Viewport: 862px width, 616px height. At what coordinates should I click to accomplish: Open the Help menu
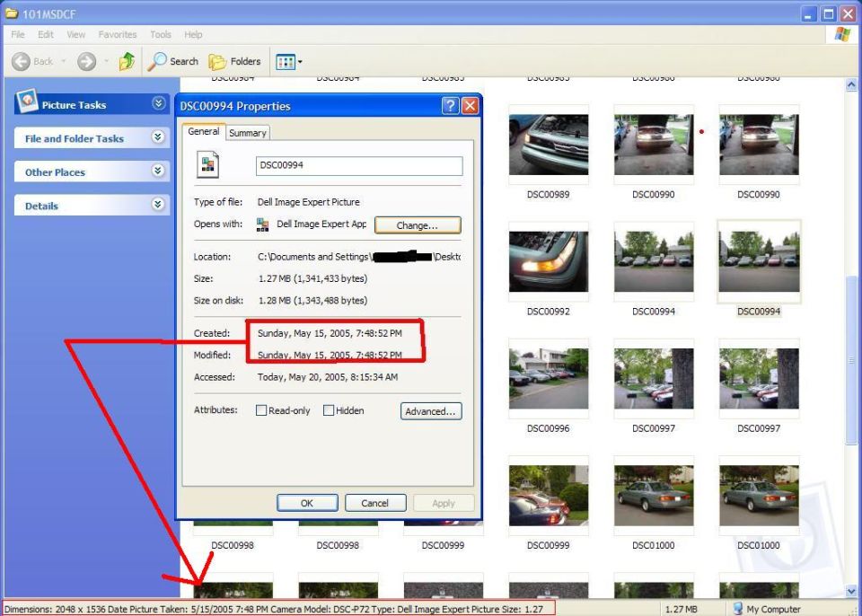tap(193, 35)
